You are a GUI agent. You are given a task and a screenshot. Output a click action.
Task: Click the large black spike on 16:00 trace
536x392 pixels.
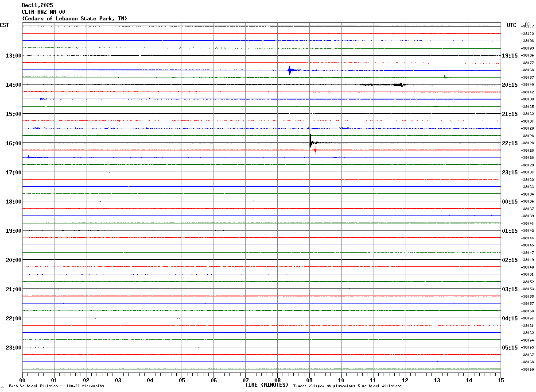point(311,141)
